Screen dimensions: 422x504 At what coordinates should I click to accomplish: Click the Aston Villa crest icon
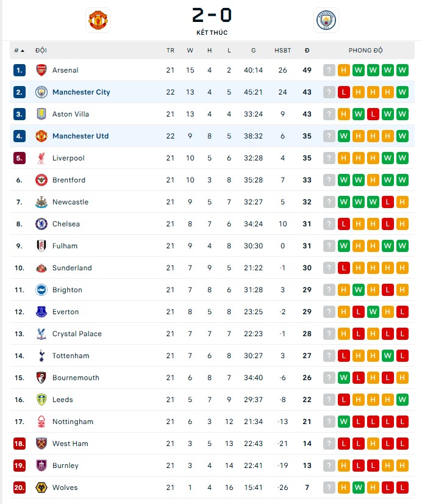tap(41, 114)
